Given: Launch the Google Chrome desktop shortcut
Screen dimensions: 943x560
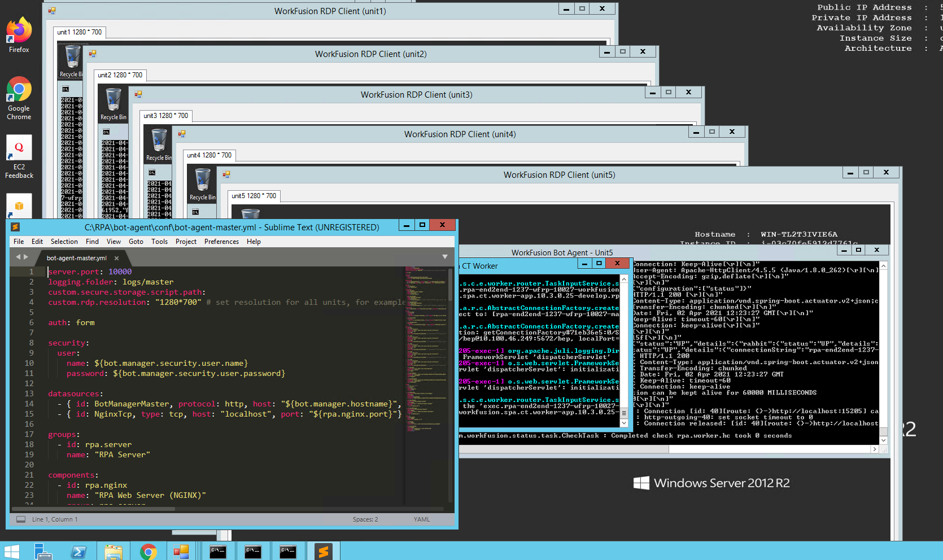Looking at the screenshot, I should (x=19, y=98).
